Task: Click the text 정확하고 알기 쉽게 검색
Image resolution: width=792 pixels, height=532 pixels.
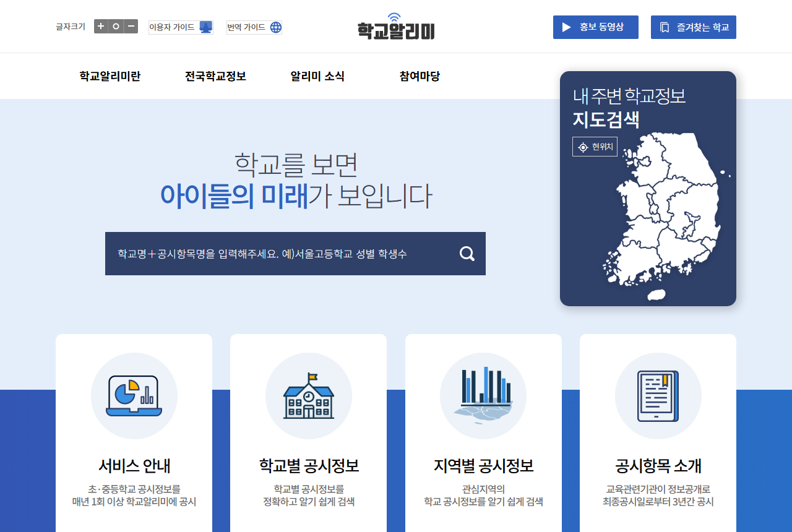Action: [x=309, y=502]
